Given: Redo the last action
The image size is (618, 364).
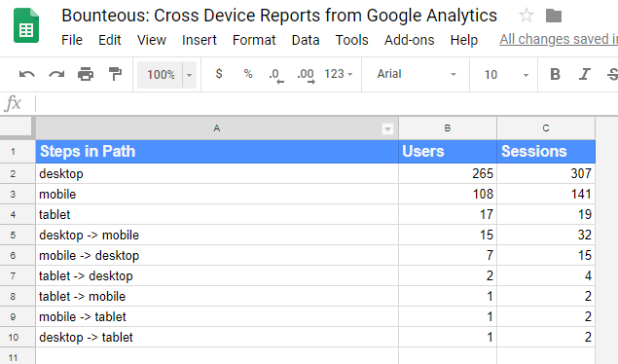Looking at the screenshot, I should pos(56,74).
